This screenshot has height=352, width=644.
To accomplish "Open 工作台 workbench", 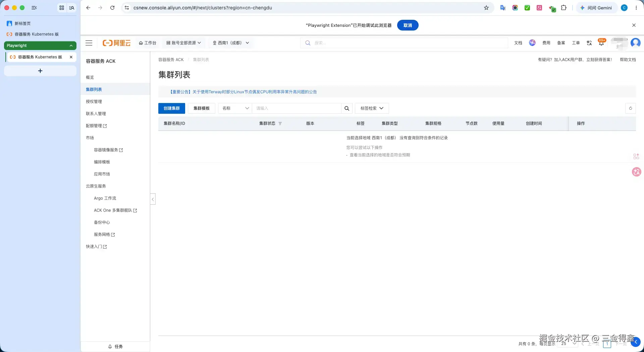I will click(148, 43).
